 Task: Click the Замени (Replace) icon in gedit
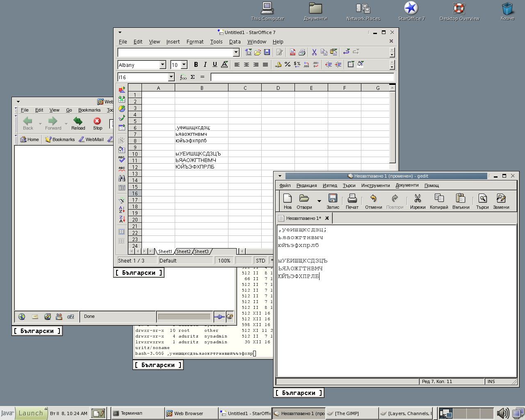501,201
